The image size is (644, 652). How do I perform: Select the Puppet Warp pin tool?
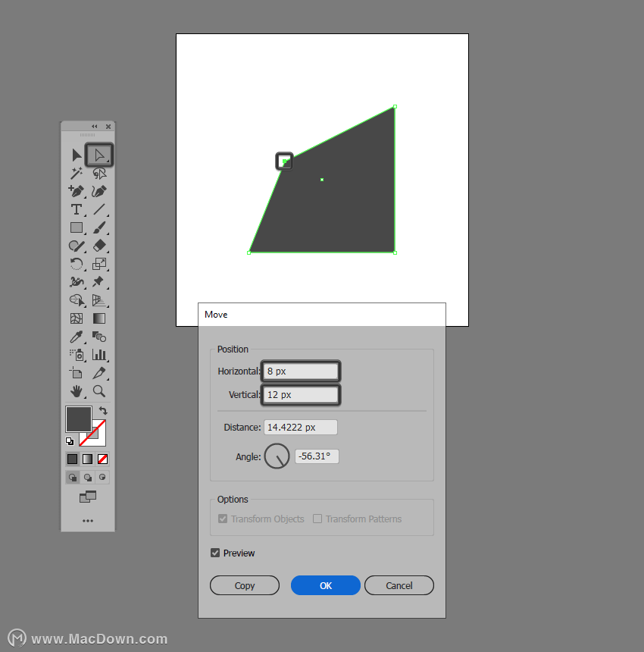click(98, 282)
